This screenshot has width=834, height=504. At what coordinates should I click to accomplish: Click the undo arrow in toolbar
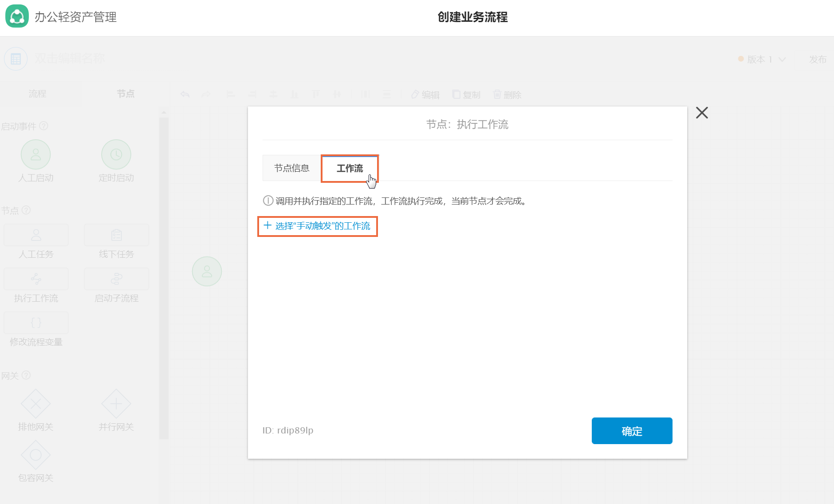[185, 94]
